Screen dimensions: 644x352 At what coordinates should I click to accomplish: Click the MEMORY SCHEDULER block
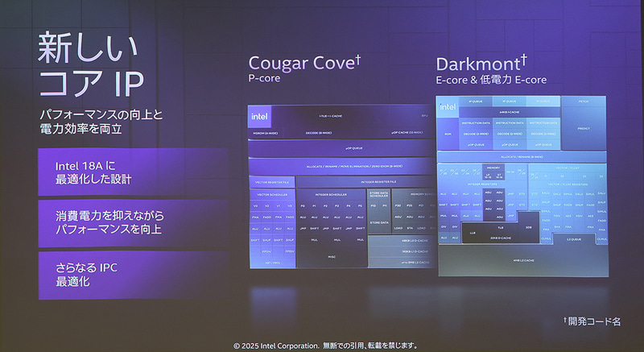pos(414,194)
